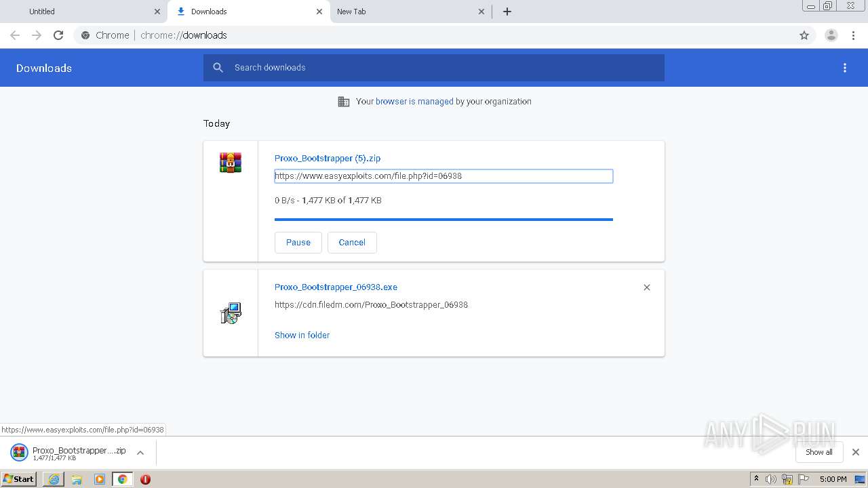
Task: Click the 5:00 PM taskbar clock
Action: click(833, 479)
